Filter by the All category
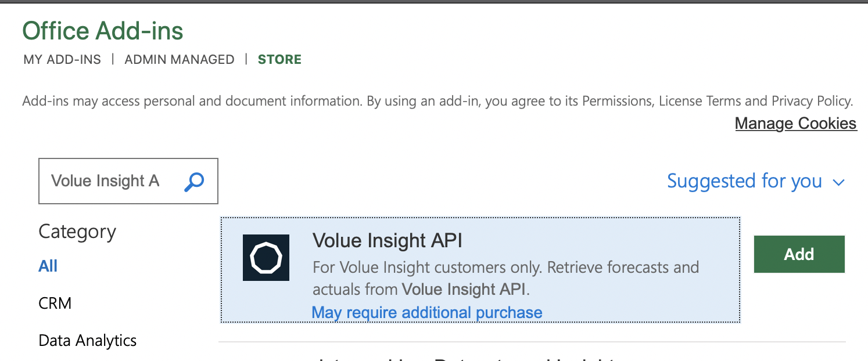This screenshot has height=361, width=868. tap(48, 266)
